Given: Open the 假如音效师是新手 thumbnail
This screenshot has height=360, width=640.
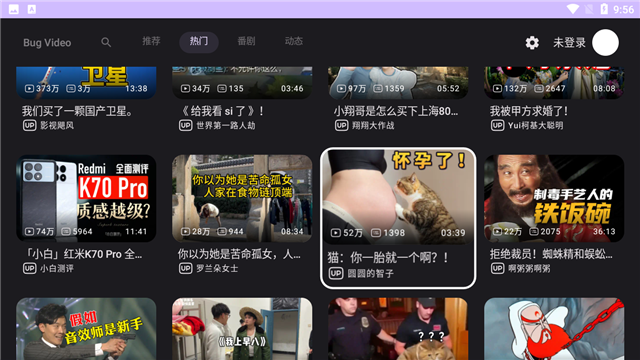Looking at the screenshot, I should pos(86,329).
